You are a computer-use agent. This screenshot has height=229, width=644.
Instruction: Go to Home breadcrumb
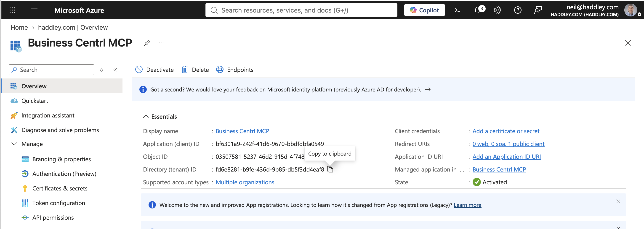19,27
